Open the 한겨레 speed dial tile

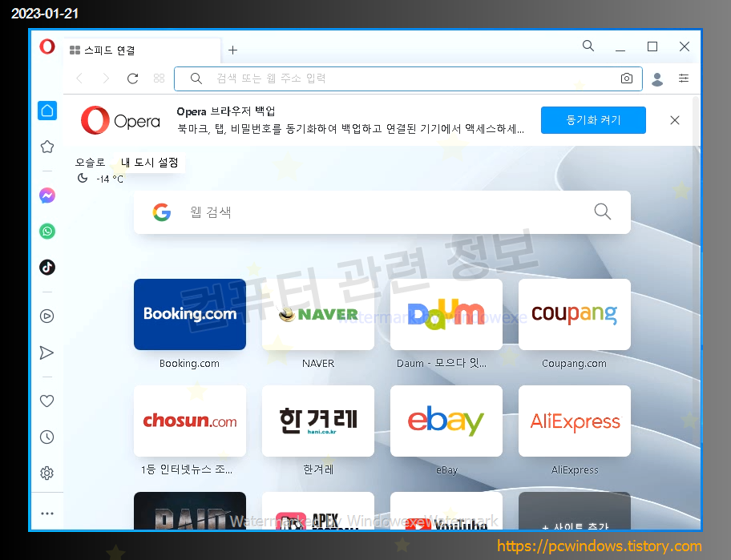coord(318,421)
